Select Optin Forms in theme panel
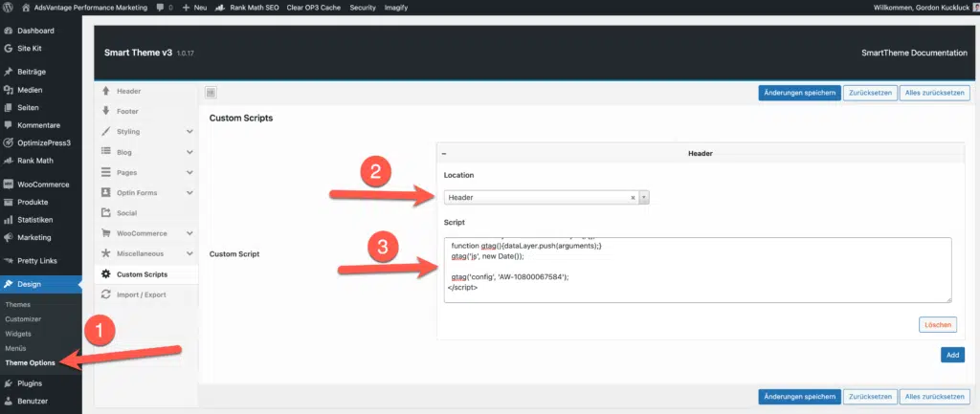The image size is (980, 414). pyautogui.click(x=137, y=193)
